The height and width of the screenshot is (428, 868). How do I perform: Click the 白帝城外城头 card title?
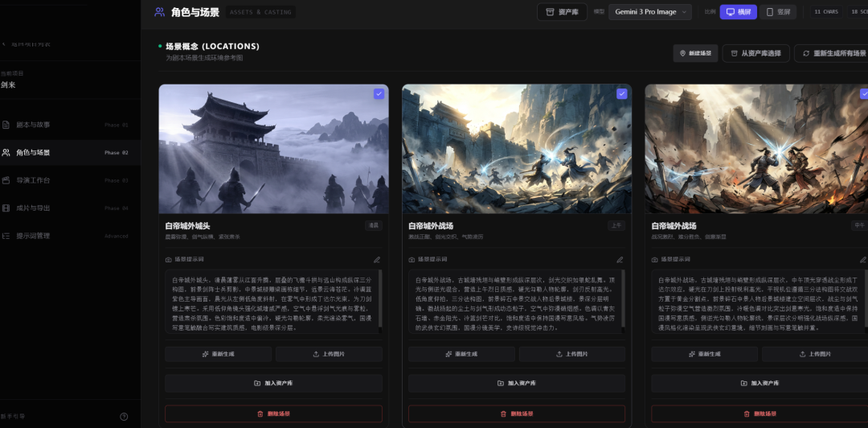[x=187, y=225]
